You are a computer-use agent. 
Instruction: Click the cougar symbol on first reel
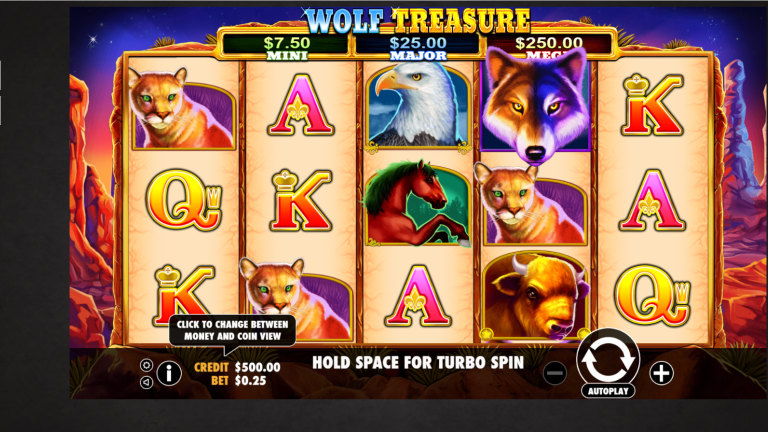(x=182, y=109)
